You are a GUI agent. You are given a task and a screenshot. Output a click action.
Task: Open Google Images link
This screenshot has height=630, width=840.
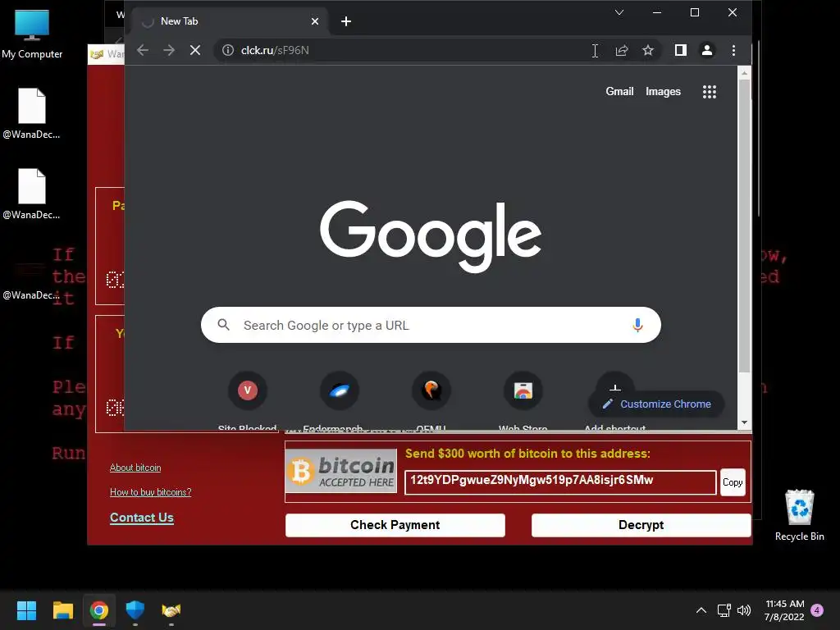[663, 92]
